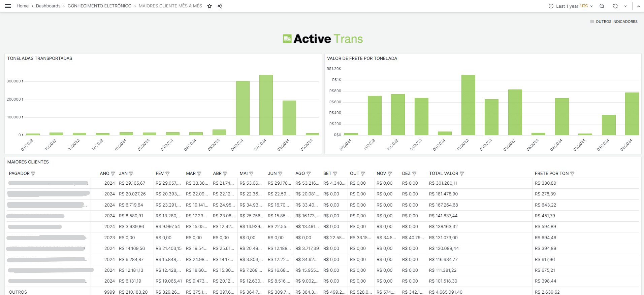Viewport: 644px width, 295px height.
Task: Filter the MAR column
Action: (199, 174)
